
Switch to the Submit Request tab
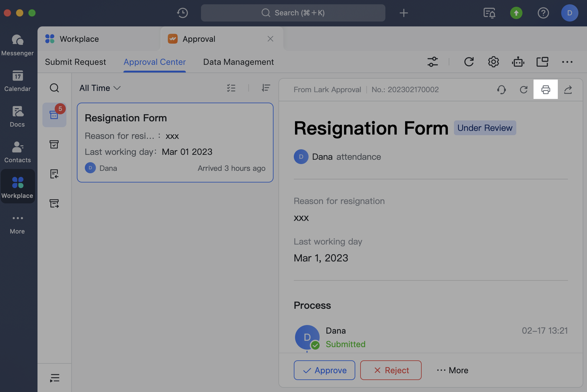(75, 62)
